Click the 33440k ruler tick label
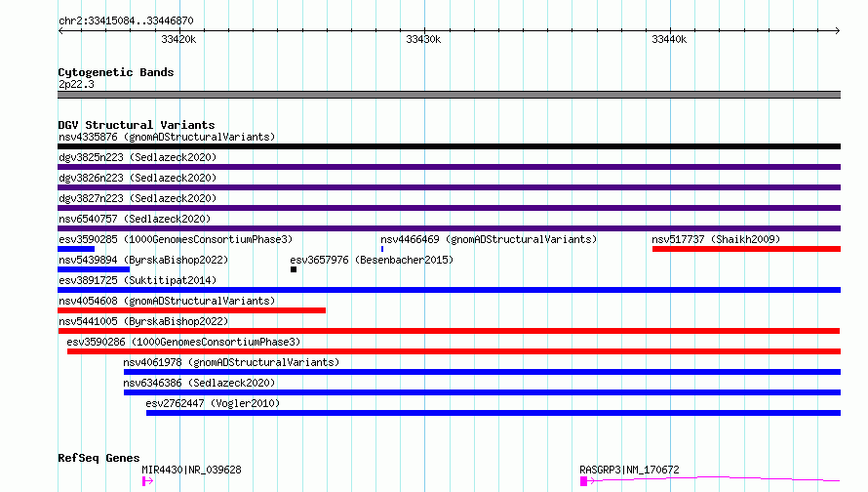 [669, 39]
